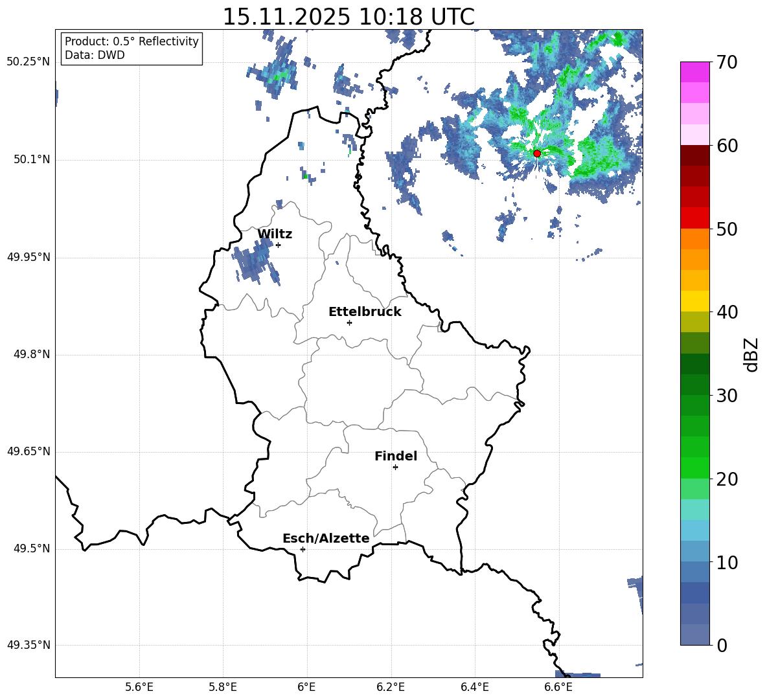Click the 50.25°N latitude label

(x=29, y=62)
